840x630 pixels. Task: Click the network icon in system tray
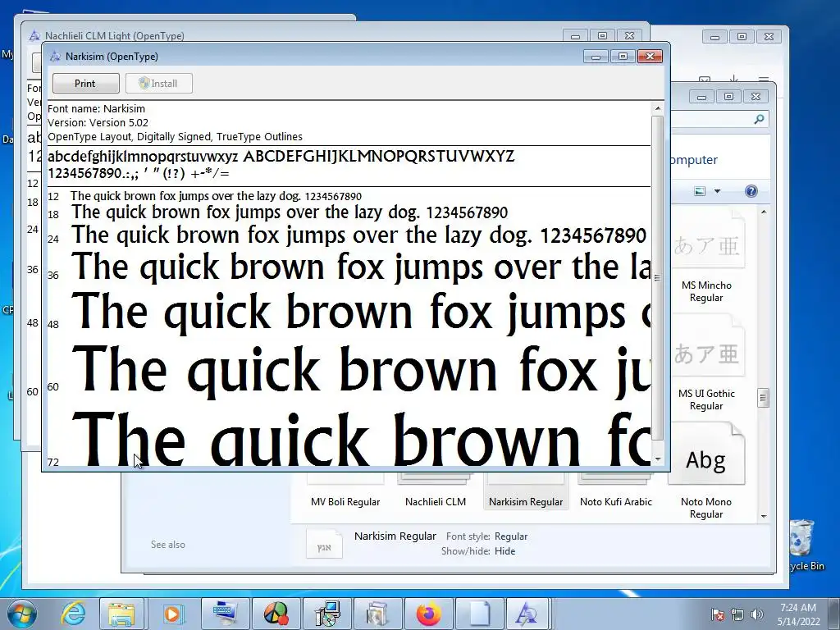click(737, 614)
